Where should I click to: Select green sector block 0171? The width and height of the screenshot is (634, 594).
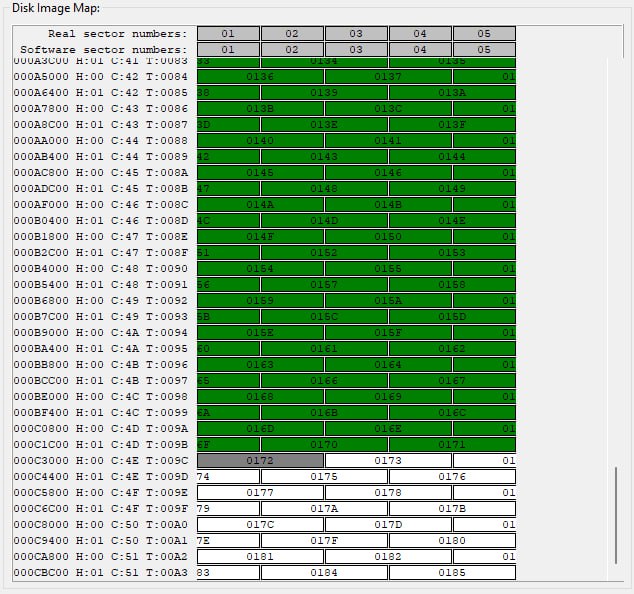tap(452, 445)
